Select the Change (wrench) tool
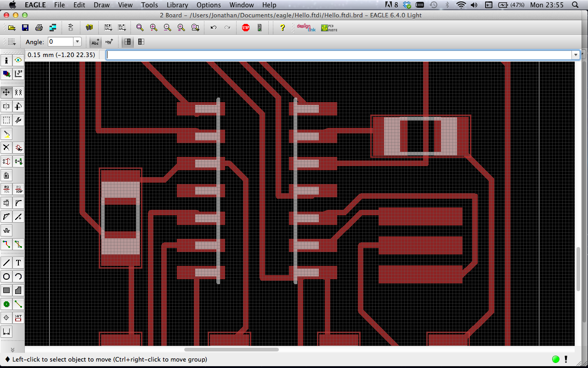This screenshot has height=368, width=588. [18, 120]
